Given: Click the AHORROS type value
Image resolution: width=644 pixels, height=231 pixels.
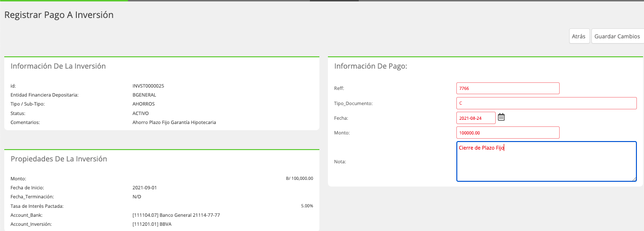Looking at the screenshot, I should pyautogui.click(x=144, y=104).
